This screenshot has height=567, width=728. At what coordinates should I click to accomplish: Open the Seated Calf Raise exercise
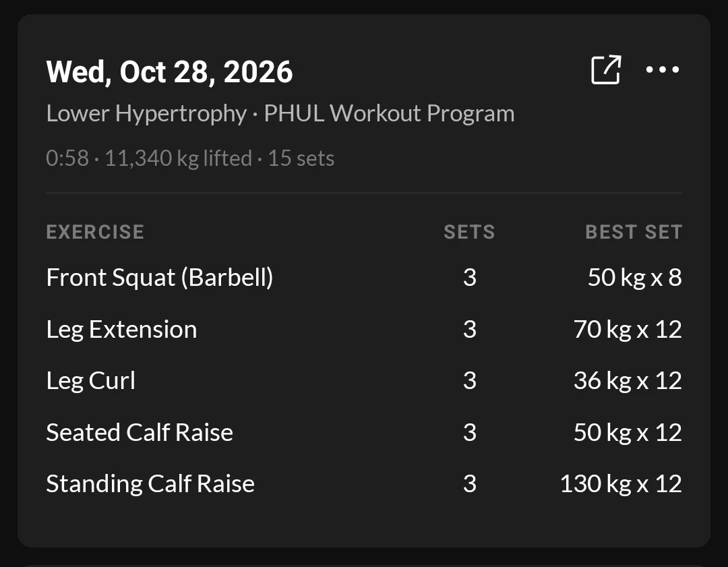(x=140, y=432)
